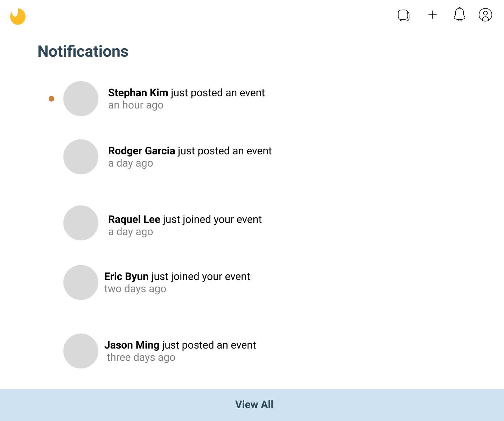Viewport: 504px width, 421px height.
Task: Open the Jason Ming name link
Action: [x=132, y=345]
